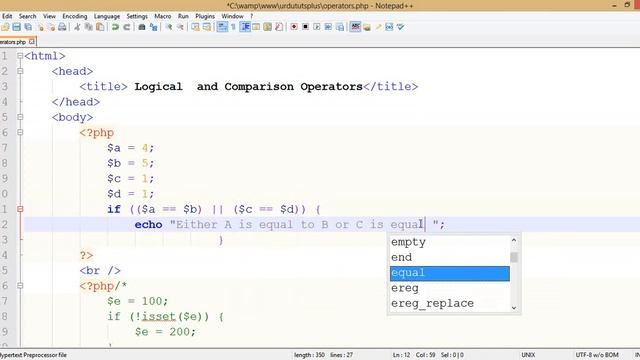This screenshot has height=360, width=640.
Task: Click the ABC spell-check plugin icon
Action: 355,27
